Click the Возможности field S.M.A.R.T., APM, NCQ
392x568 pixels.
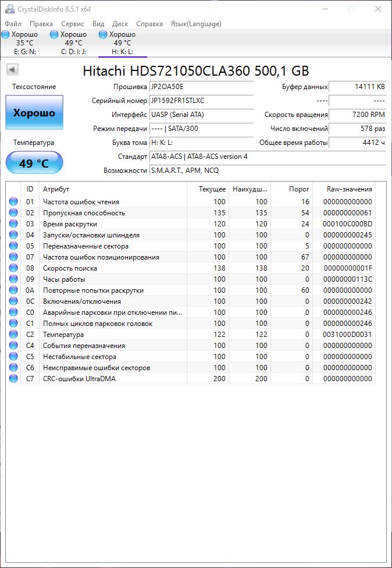(268, 171)
